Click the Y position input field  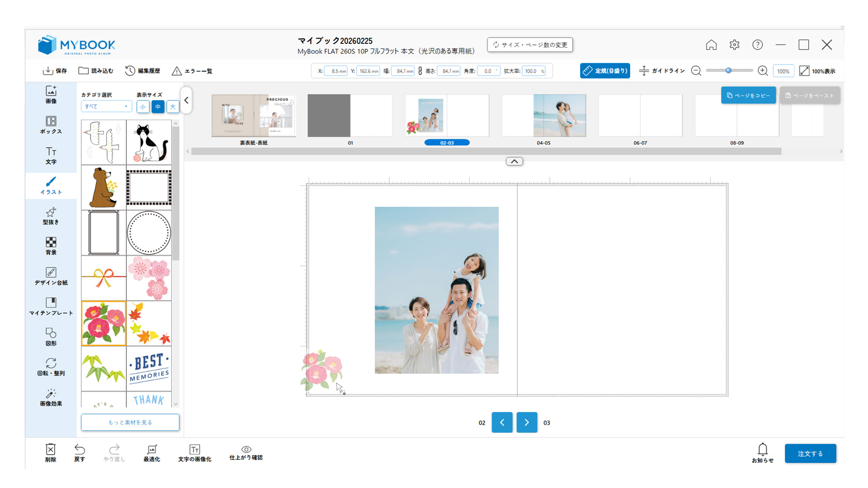[x=368, y=71]
